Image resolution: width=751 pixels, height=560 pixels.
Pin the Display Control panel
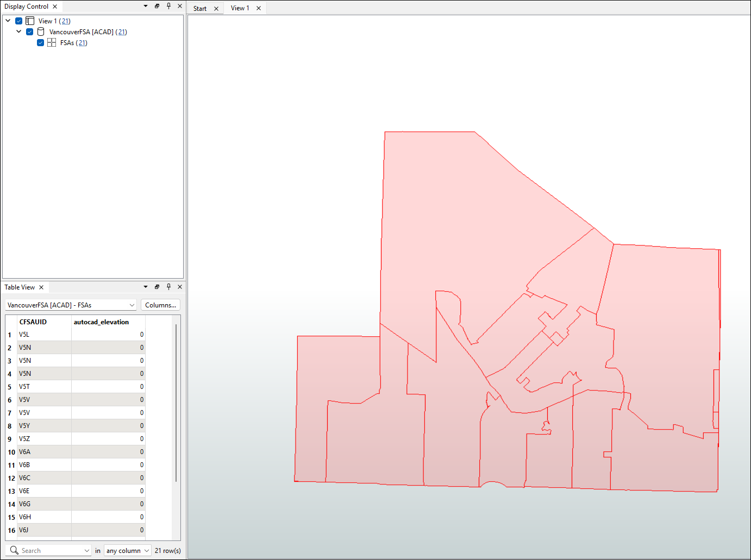[x=168, y=6]
